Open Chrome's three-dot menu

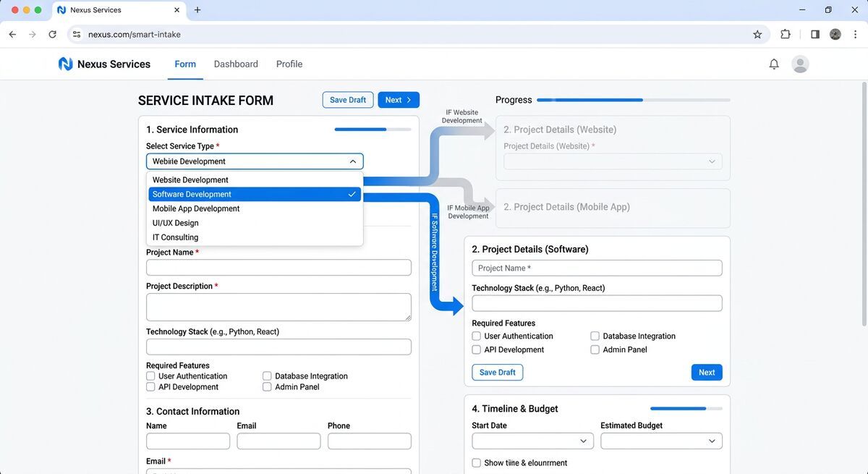point(855,34)
